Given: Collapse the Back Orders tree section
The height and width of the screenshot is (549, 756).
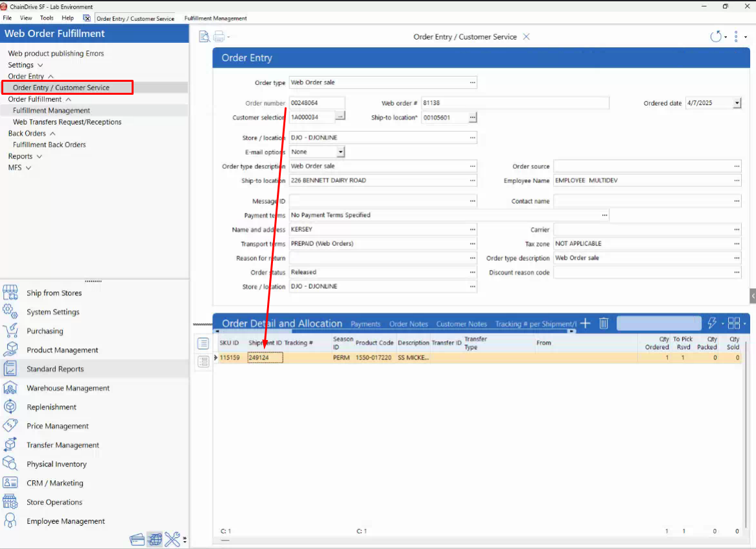Looking at the screenshot, I should 53,134.
